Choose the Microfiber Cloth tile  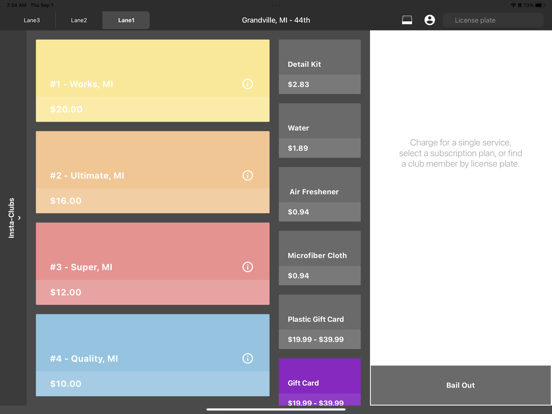point(320,258)
